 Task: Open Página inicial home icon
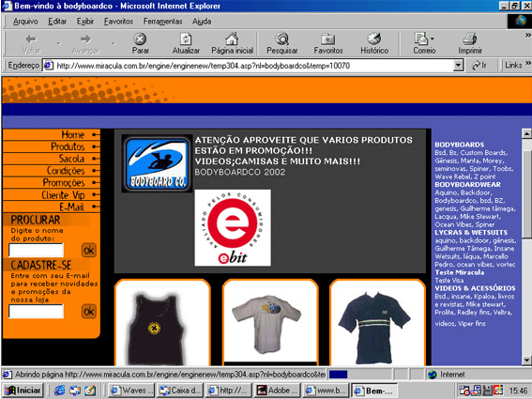coord(232,39)
